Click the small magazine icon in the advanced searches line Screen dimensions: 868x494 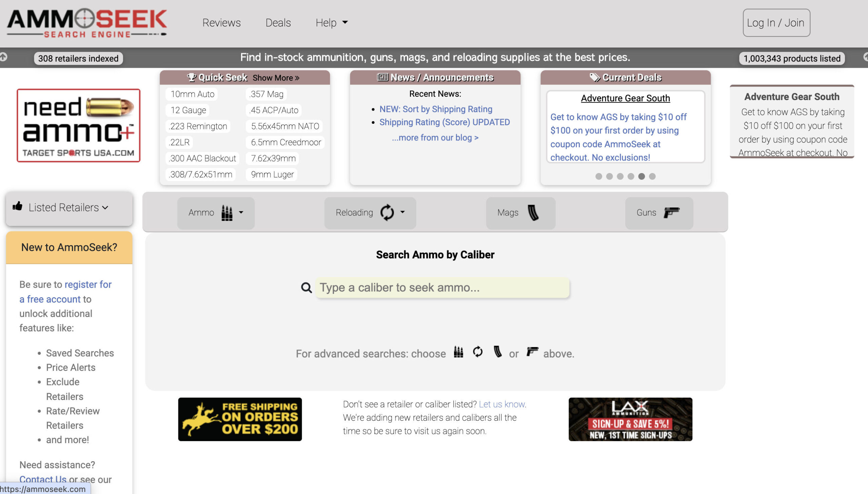point(497,352)
